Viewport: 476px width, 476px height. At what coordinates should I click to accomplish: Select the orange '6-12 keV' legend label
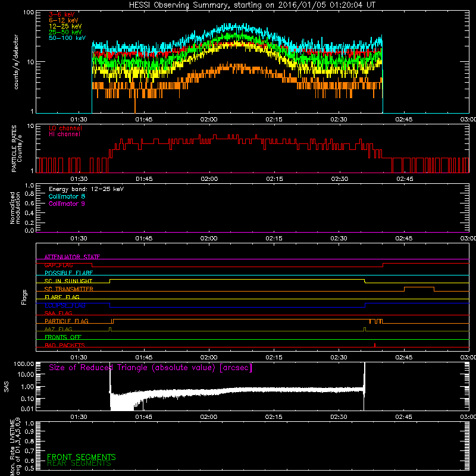click(64, 20)
